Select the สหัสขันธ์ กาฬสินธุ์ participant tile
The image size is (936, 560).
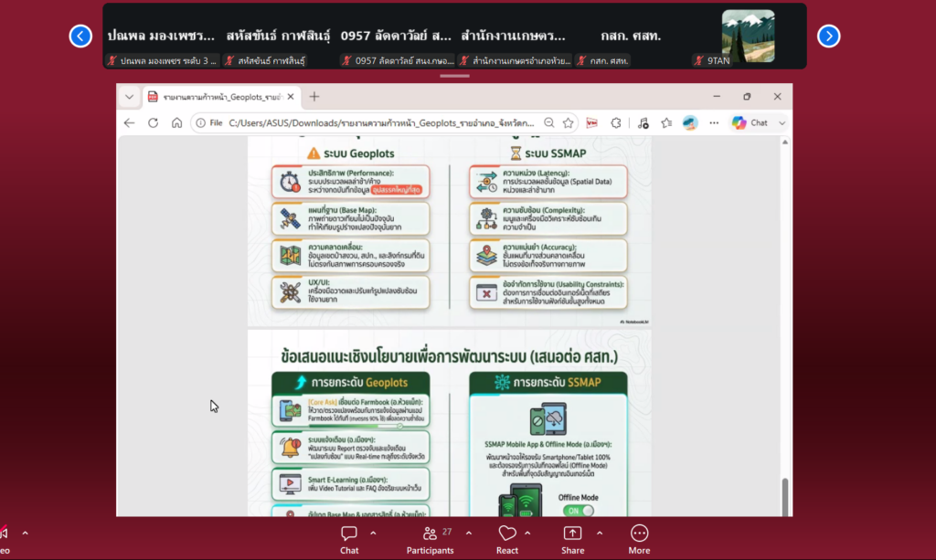pos(278,36)
